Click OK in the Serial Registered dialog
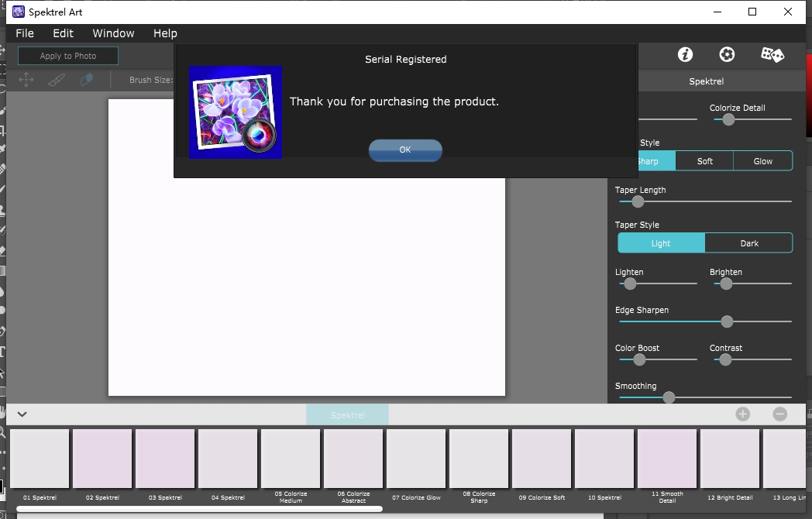This screenshot has width=812, height=519. coord(405,150)
